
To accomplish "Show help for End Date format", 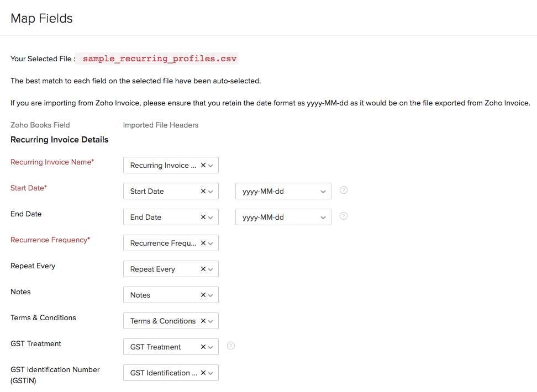I will (x=344, y=216).
